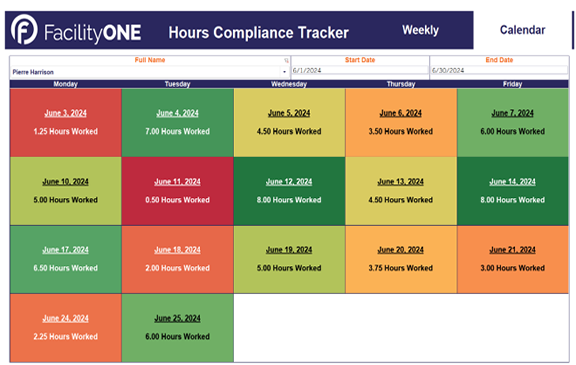Viewport: 576px width, 365px height.
Task: Open the June 14, 2024 link
Action: click(x=512, y=182)
